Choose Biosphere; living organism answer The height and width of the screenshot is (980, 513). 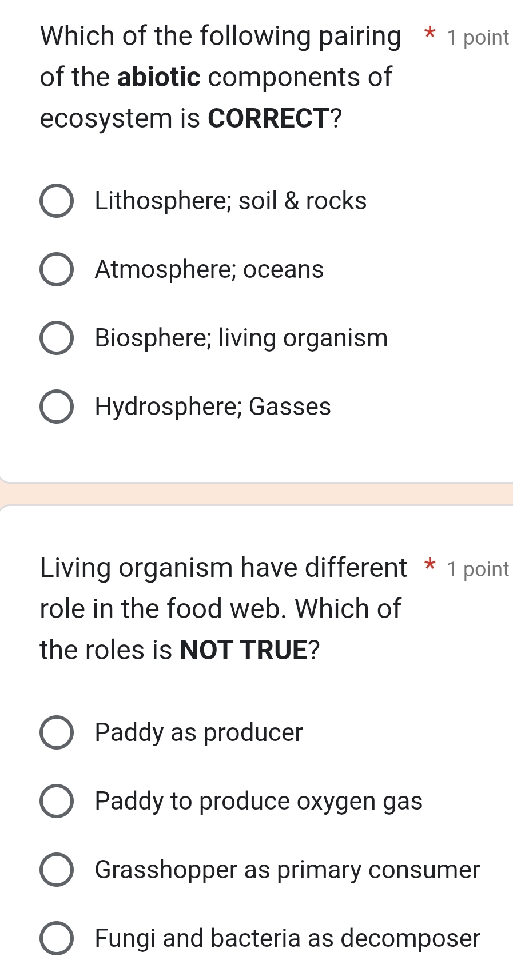coord(56,338)
